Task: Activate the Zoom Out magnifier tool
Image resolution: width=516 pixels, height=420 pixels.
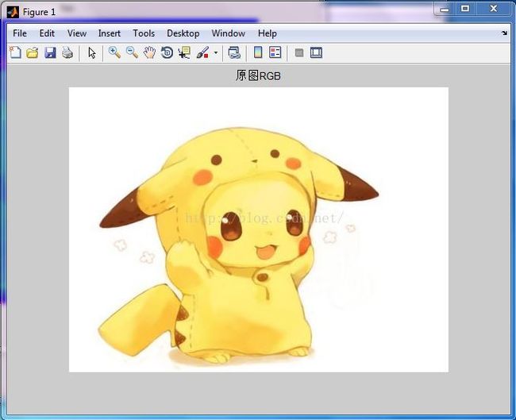Action: [x=132, y=52]
